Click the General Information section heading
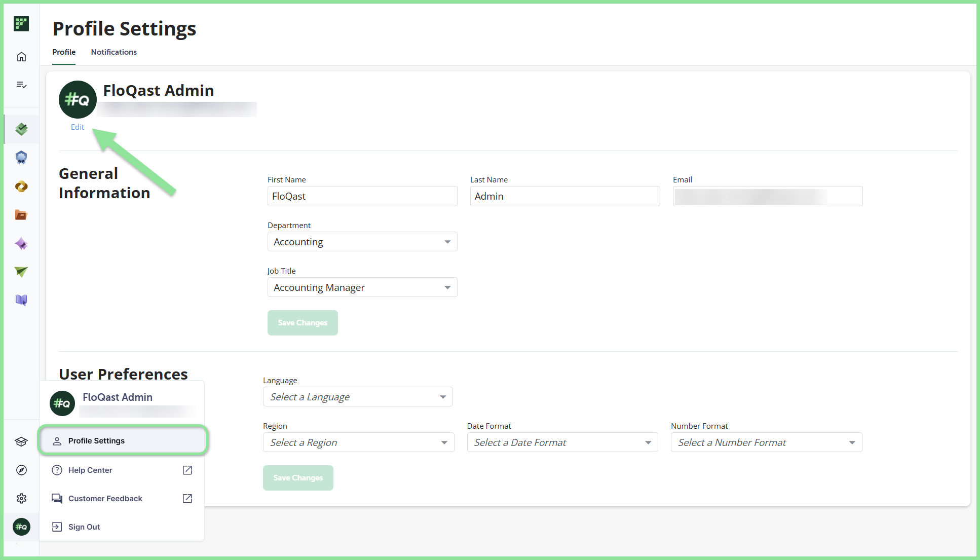This screenshot has width=980, height=560. [x=104, y=183]
